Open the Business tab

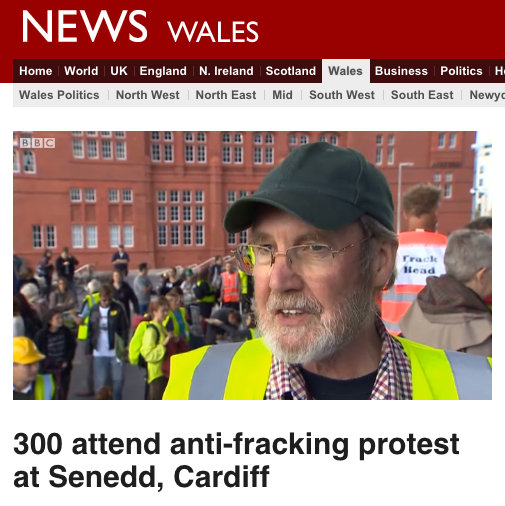(401, 71)
